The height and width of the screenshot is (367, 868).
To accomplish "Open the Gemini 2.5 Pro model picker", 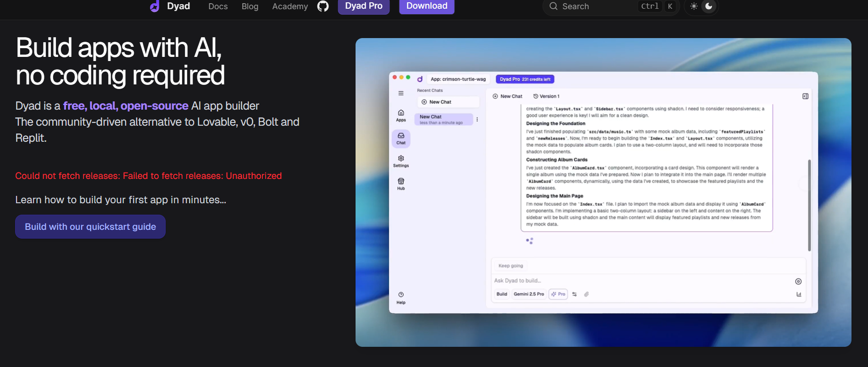I will click(x=529, y=294).
